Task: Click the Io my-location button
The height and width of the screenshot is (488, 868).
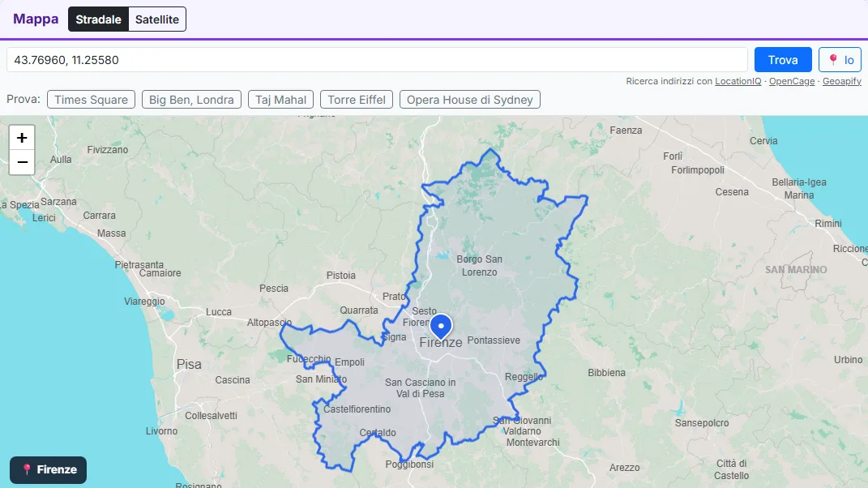Action: 840,60
